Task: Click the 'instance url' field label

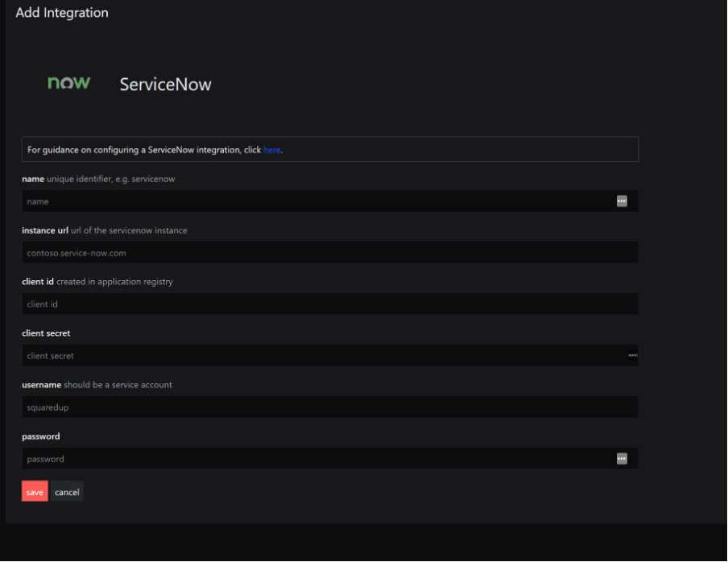Action: coord(45,230)
